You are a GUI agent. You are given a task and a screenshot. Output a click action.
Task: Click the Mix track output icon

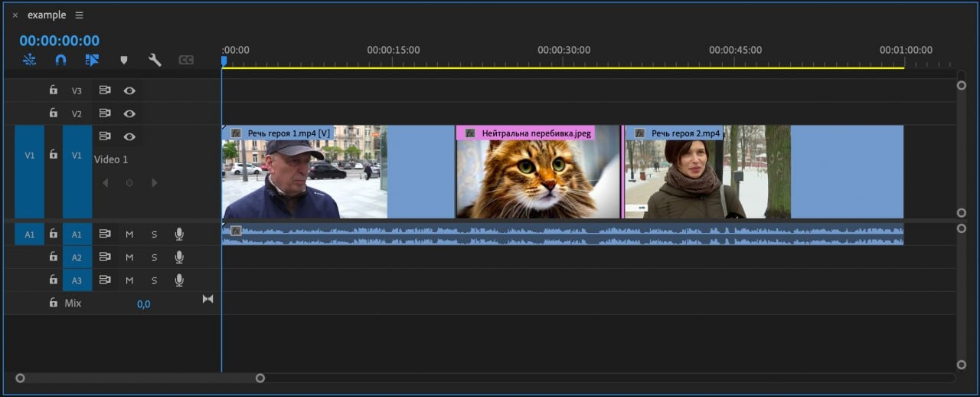coord(207,299)
